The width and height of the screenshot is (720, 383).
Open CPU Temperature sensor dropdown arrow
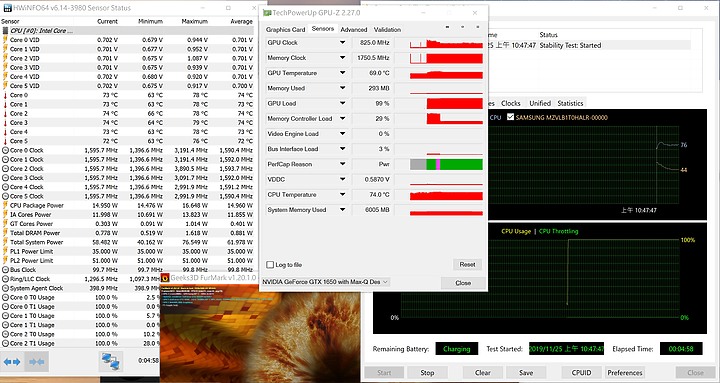pyautogui.click(x=342, y=194)
